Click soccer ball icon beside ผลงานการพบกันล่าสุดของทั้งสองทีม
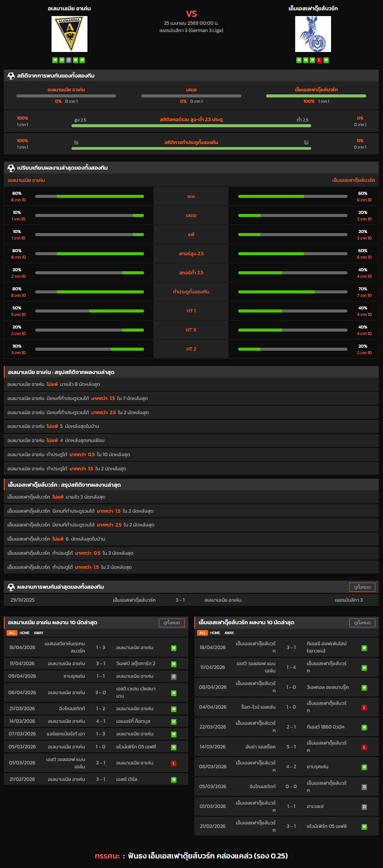 tap(11, 587)
